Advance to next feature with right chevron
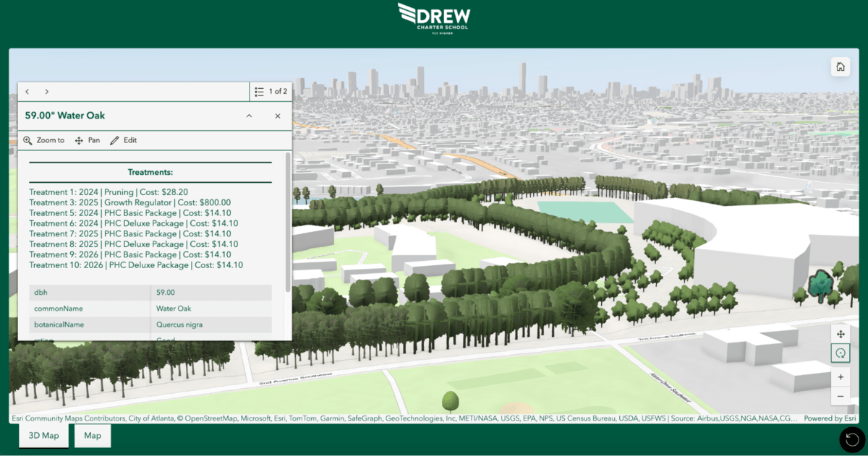Screen dimensions: 868x456 [x=46, y=91]
